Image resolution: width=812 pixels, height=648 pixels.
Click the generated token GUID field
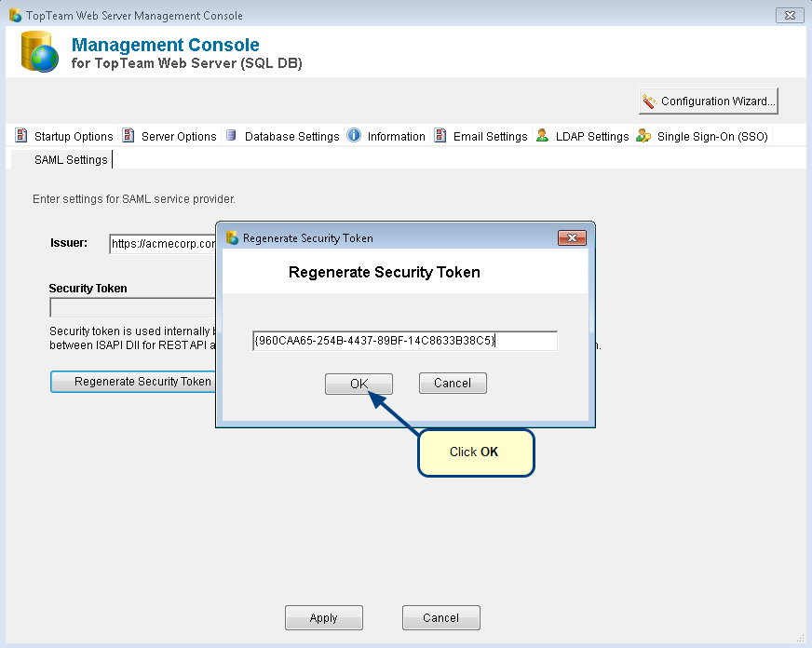(x=405, y=341)
